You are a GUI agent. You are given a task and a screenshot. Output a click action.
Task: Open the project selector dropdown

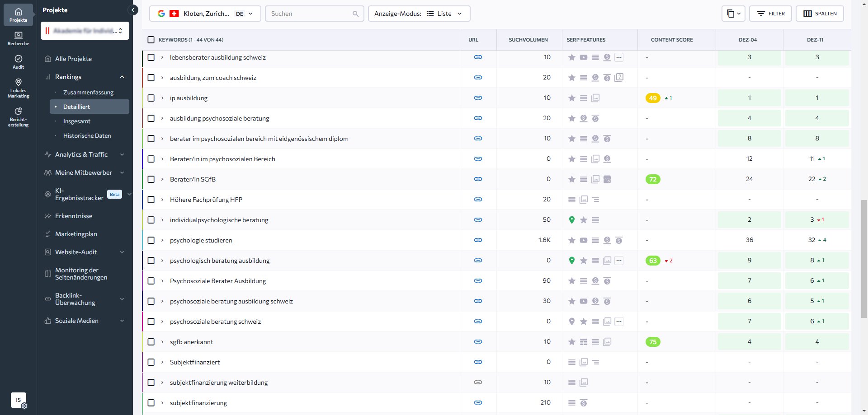[x=85, y=31]
